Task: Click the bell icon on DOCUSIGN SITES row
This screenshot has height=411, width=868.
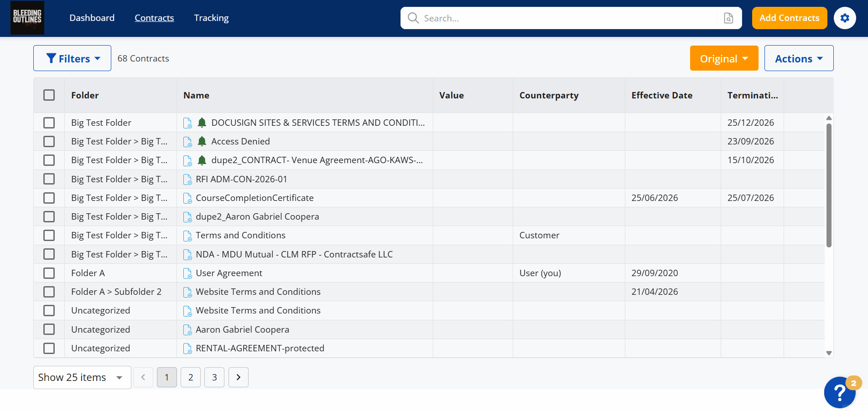Action: point(202,123)
